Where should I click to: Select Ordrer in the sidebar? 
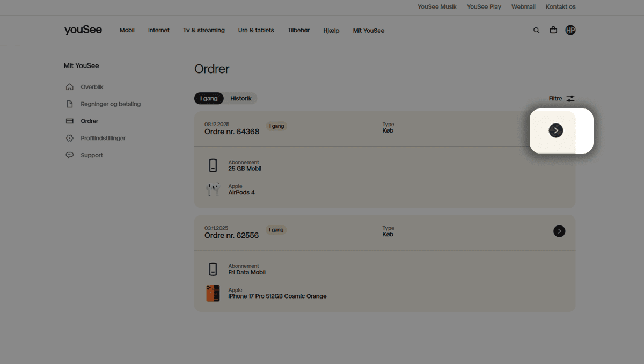point(89,121)
